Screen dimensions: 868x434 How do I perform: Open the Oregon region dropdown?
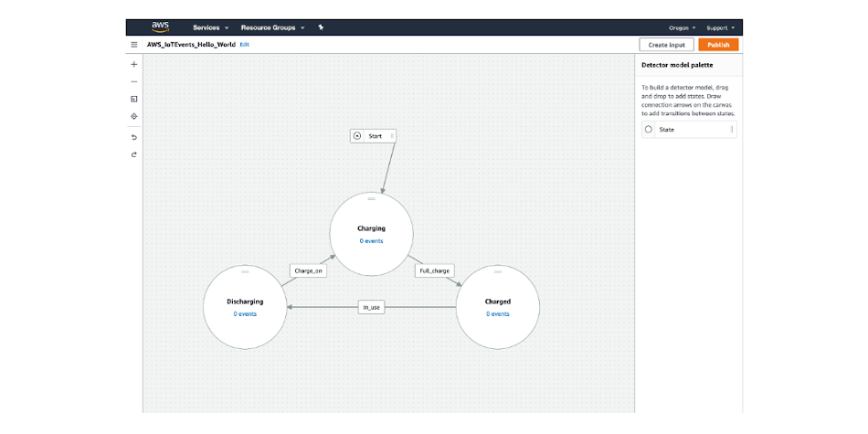tap(682, 27)
